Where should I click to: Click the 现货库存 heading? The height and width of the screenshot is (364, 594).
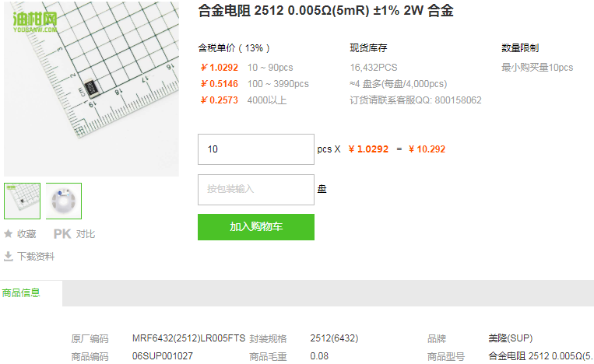(368, 48)
